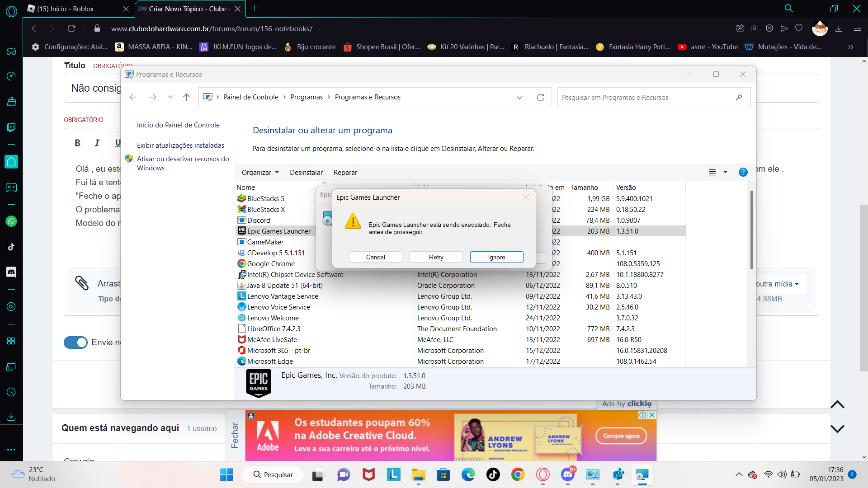868x488 pixels.
Task: Open the browser search tabs magnifier icon
Action: 789,9
